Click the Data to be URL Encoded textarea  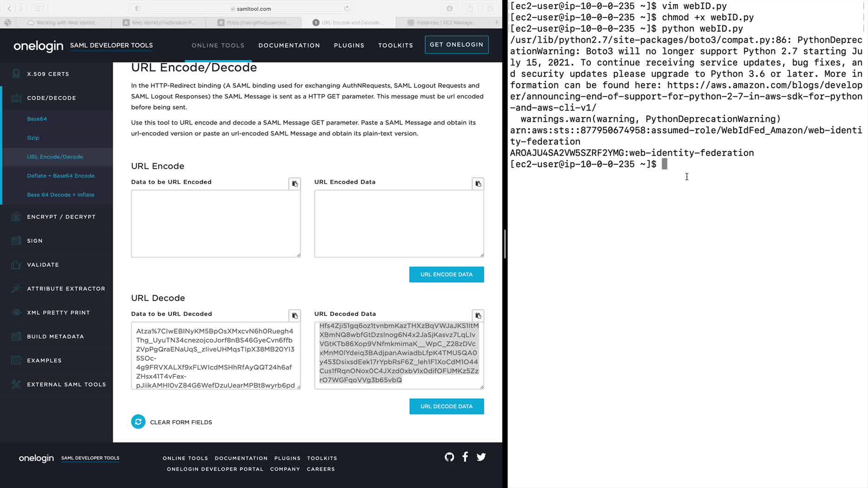216,224
